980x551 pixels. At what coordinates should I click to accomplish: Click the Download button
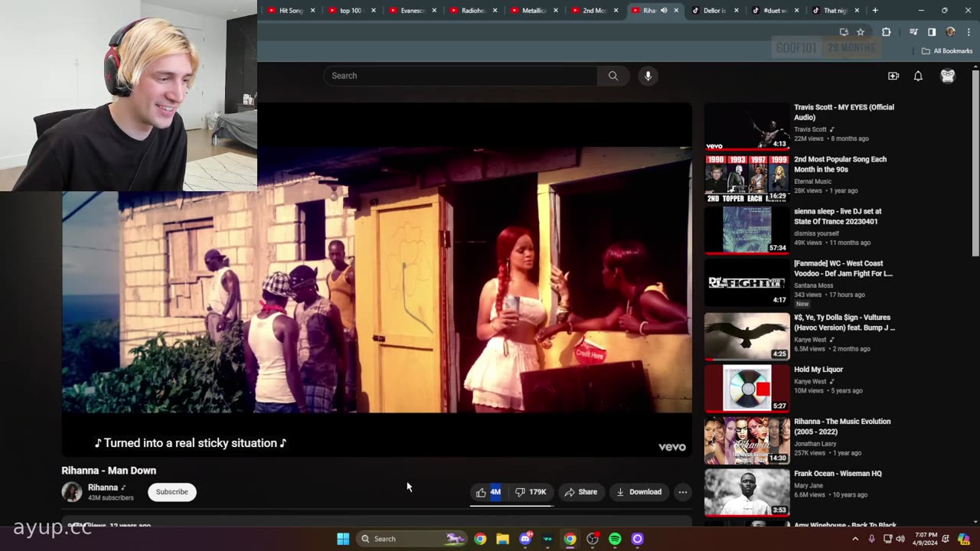click(x=639, y=492)
